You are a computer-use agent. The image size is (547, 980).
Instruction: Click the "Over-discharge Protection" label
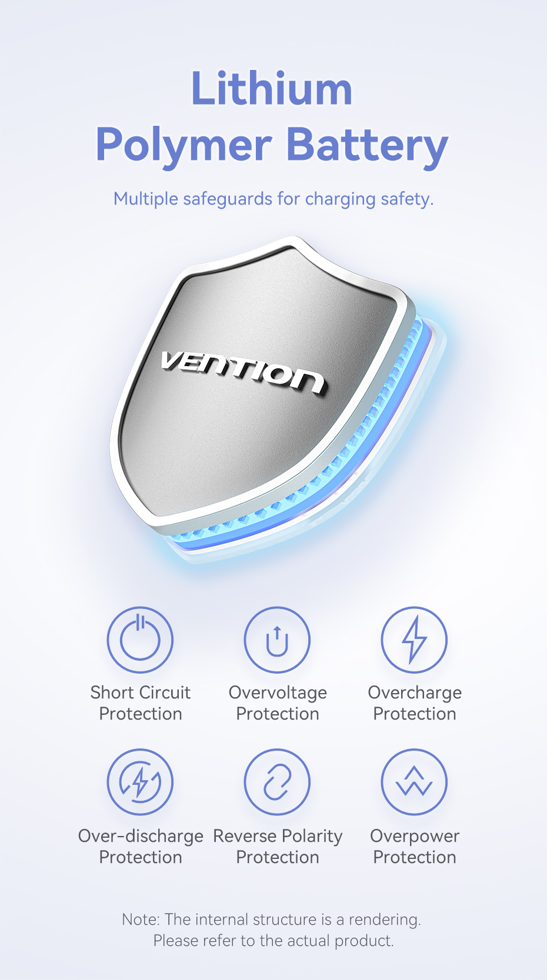141,847
